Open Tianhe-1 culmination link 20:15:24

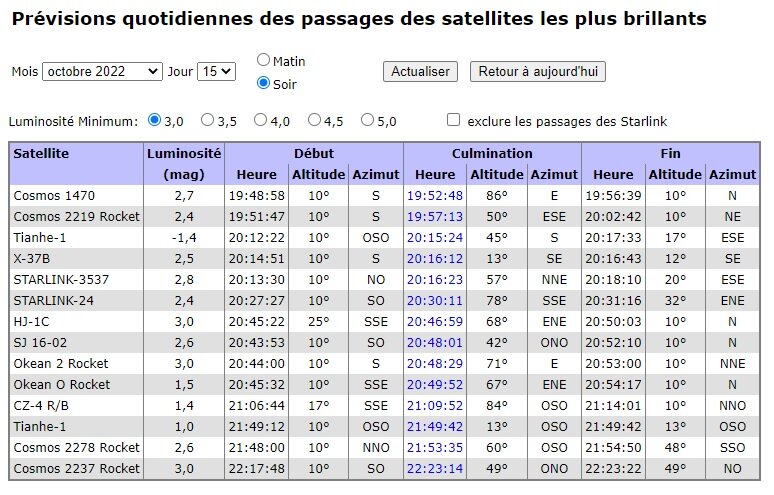(435, 237)
